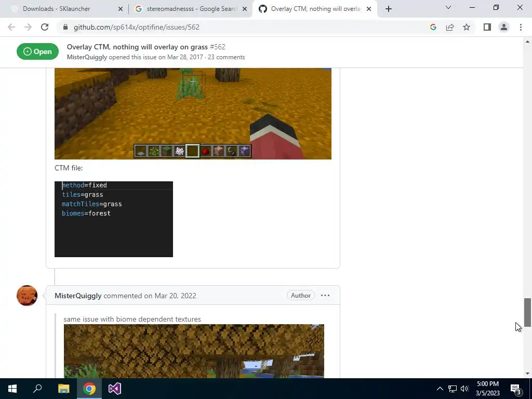Click "same issue with biome dependent textures" quote

(132, 320)
